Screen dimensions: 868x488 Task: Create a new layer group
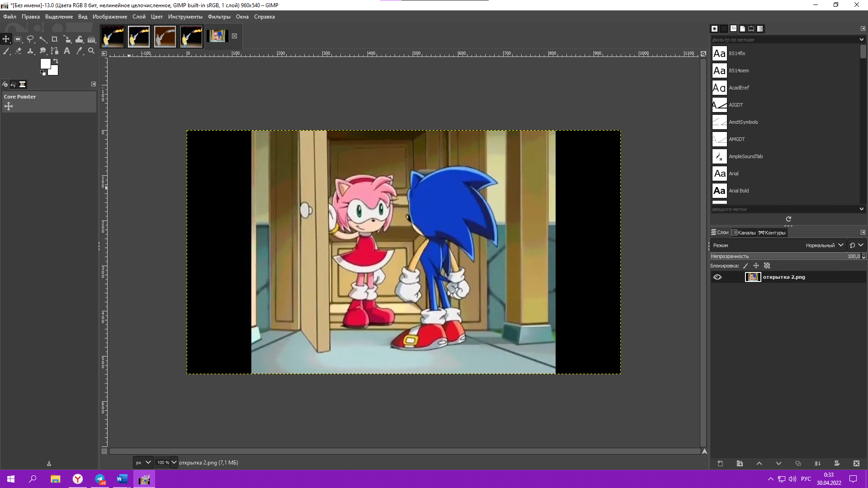coord(740,464)
